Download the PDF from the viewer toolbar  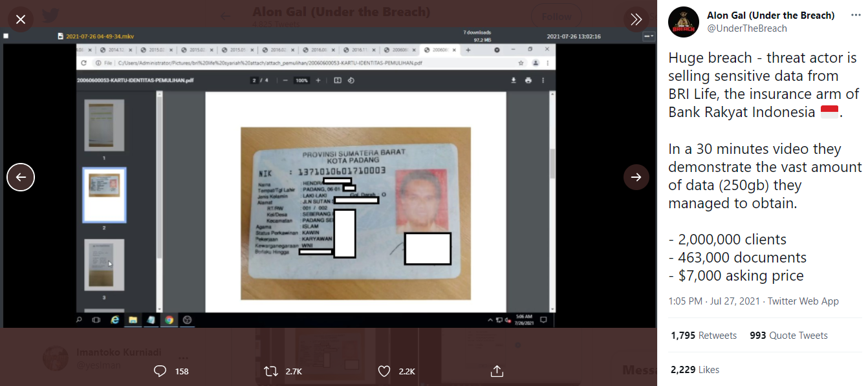514,80
